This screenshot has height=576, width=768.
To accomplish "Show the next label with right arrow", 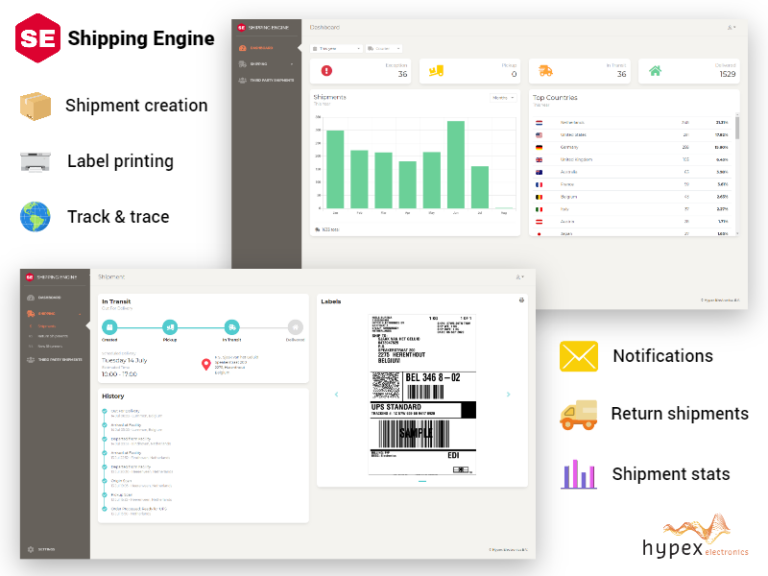I will pyautogui.click(x=508, y=394).
